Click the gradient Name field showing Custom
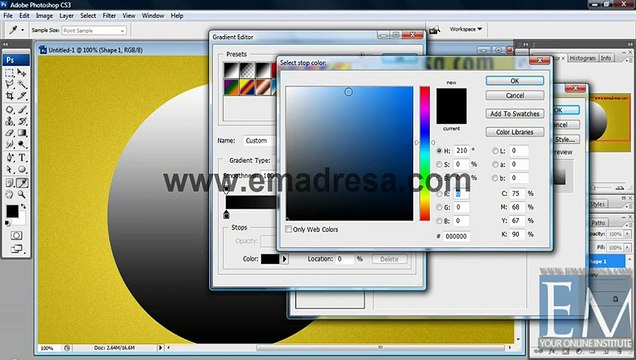 [x=259, y=141]
